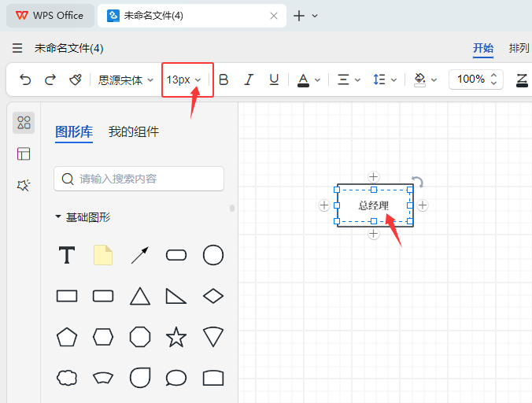
Task: Click the Undo arrow icon
Action: coord(25,79)
